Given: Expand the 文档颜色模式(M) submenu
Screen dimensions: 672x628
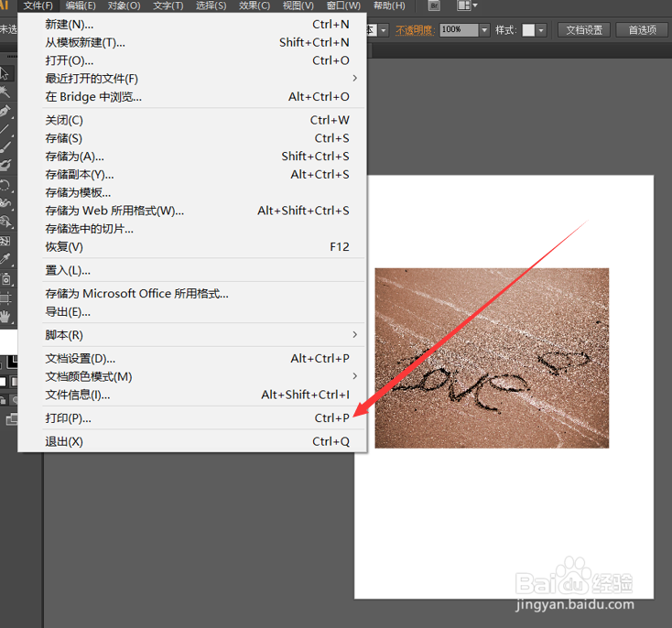Looking at the screenshot, I should [x=354, y=376].
